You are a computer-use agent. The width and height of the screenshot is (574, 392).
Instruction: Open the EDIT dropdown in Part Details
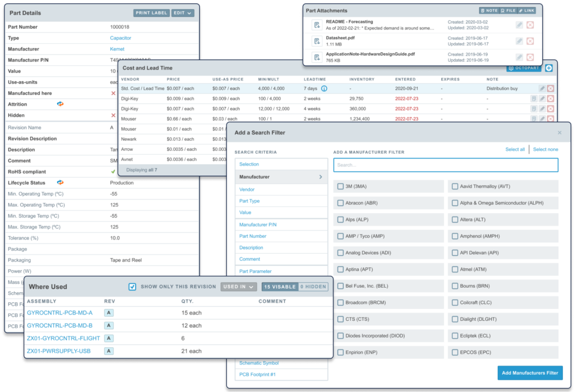coord(182,13)
